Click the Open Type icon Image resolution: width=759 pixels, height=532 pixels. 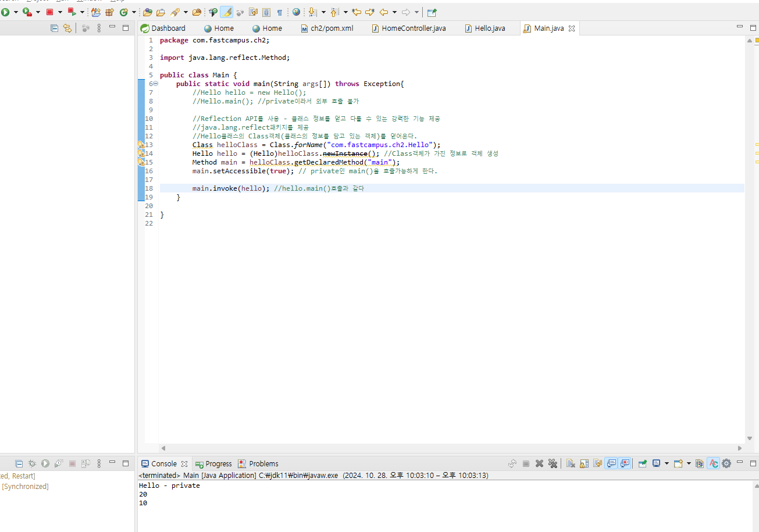click(147, 12)
